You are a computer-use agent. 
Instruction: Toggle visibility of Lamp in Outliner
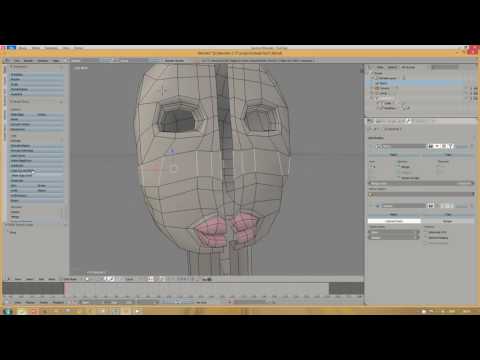(467, 93)
